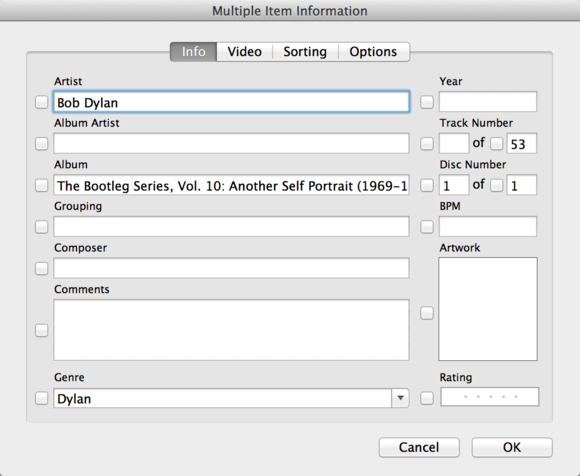Open the Options tab
Screen dimensions: 580x476
point(374,52)
